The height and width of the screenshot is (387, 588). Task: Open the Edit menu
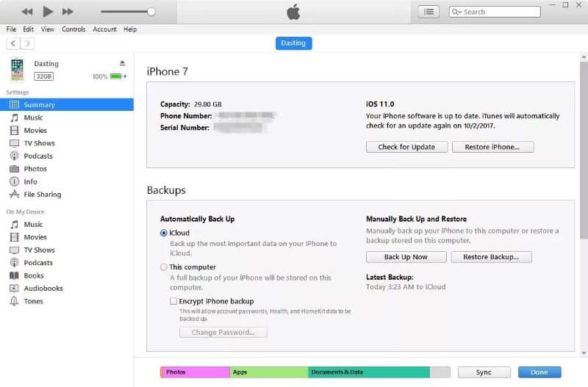point(28,29)
